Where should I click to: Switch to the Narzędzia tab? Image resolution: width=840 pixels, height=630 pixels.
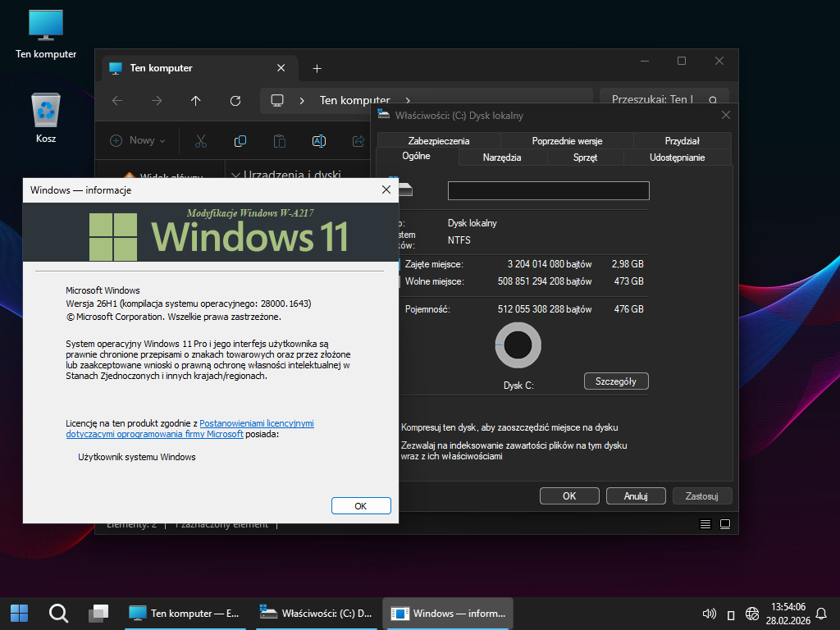pos(502,157)
